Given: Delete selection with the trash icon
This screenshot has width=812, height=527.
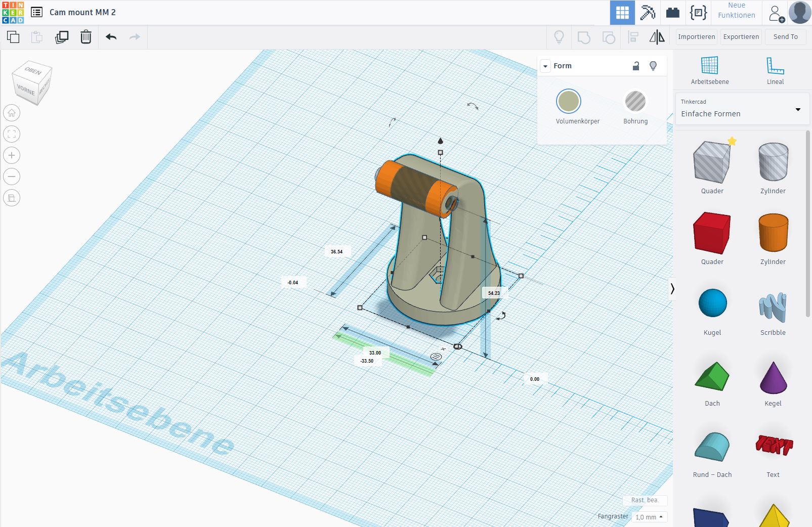Looking at the screenshot, I should coord(86,37).
